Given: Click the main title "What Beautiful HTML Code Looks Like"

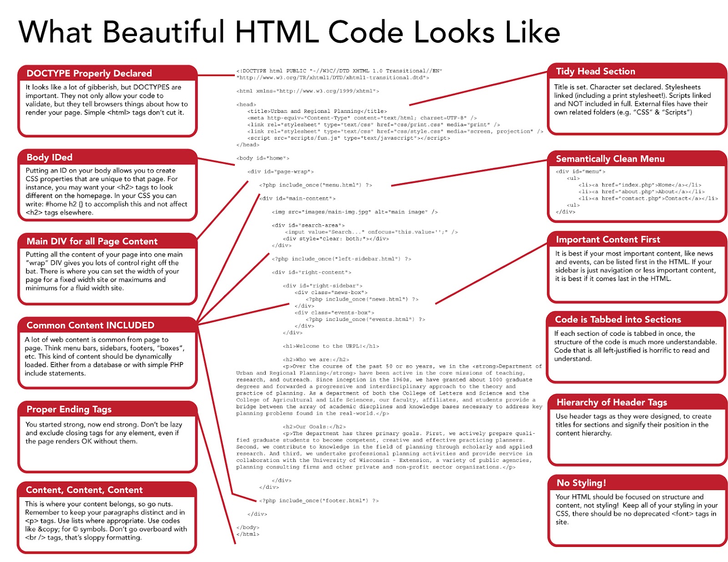Looking at the screenshot, I should [288, 32].
